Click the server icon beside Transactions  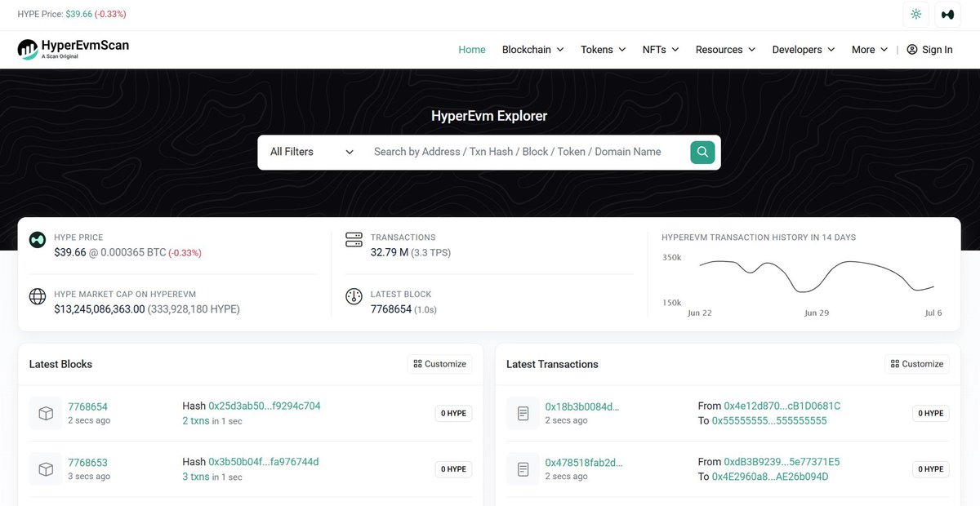tap(354, 239)
